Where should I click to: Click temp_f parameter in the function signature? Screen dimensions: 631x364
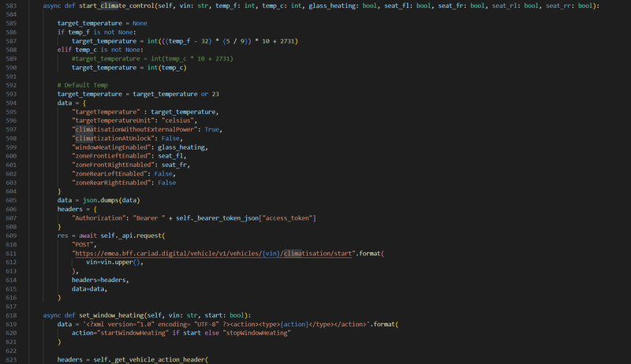(228, 6)
